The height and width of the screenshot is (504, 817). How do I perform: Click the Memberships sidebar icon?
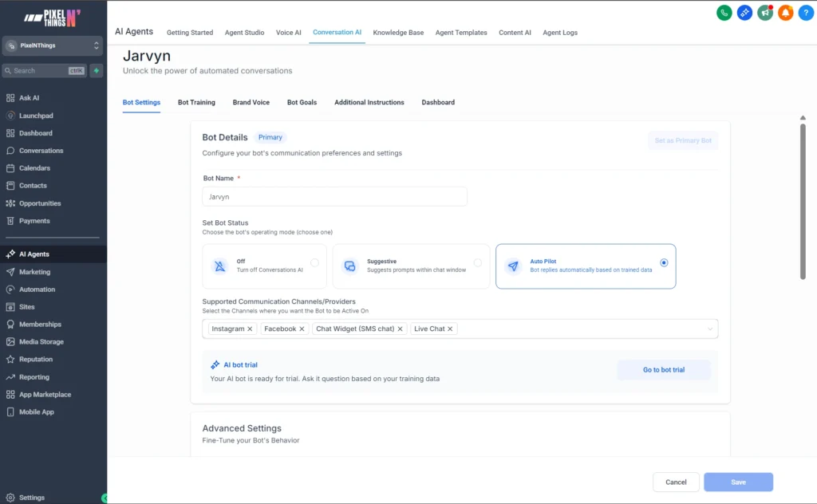click(10, 325)
